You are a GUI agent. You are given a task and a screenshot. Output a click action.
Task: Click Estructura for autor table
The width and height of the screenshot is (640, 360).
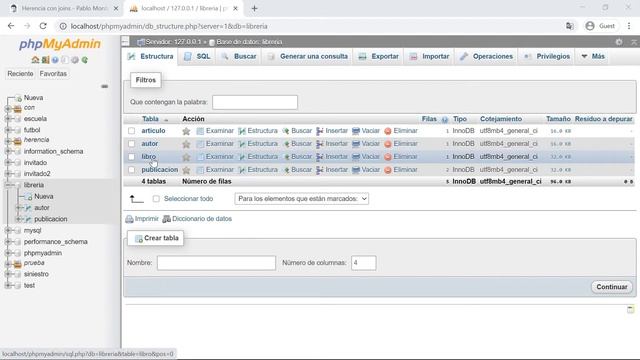(258, 144)
